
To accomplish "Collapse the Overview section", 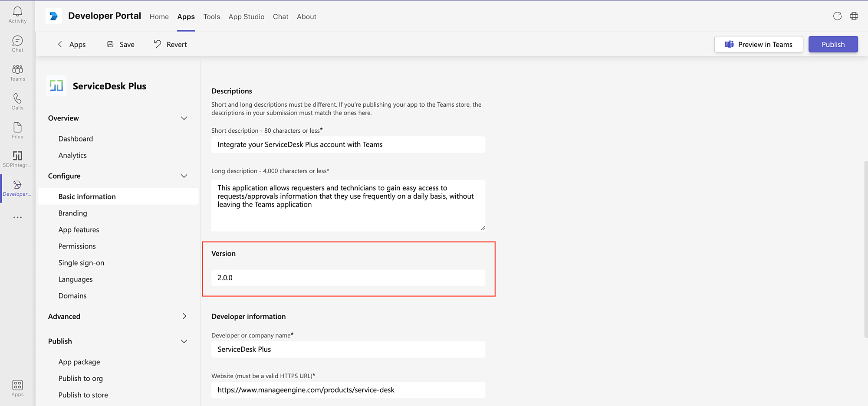I will pos(184,118).
